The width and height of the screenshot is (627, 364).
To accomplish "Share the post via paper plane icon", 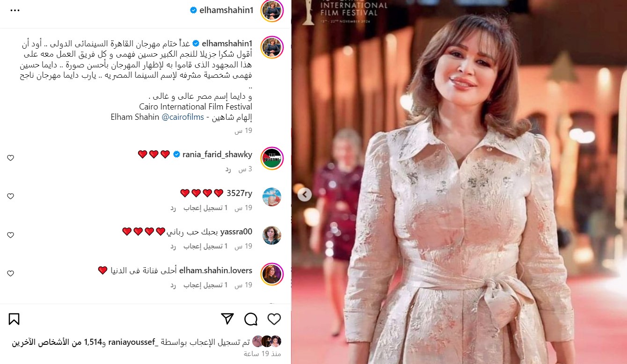I will click(227, 319).
